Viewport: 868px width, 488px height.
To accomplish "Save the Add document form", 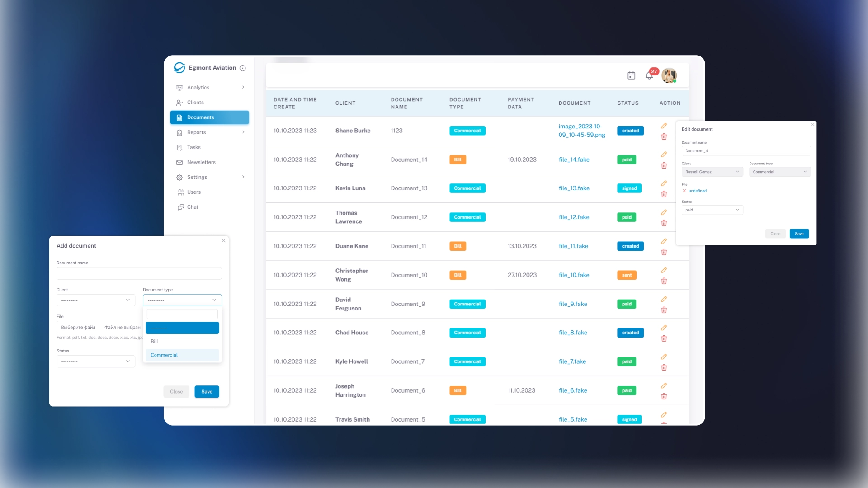I will tap(207, 392).
